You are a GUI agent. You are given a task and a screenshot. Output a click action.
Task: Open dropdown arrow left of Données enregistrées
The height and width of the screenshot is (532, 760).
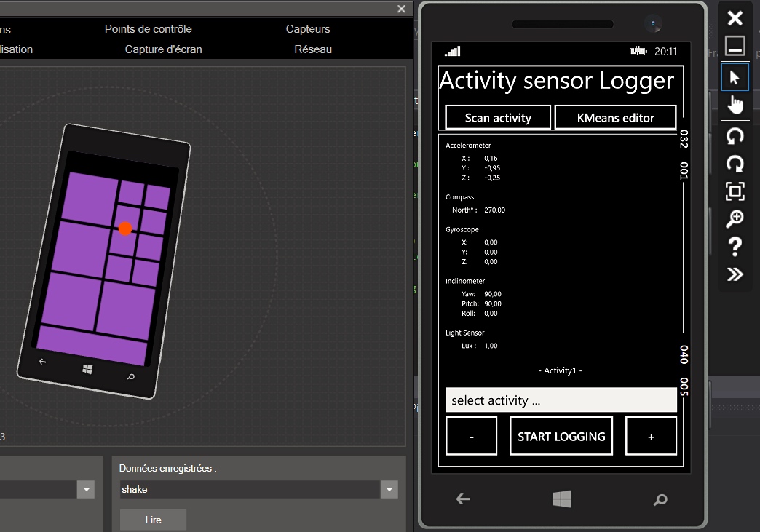(87, 490)
